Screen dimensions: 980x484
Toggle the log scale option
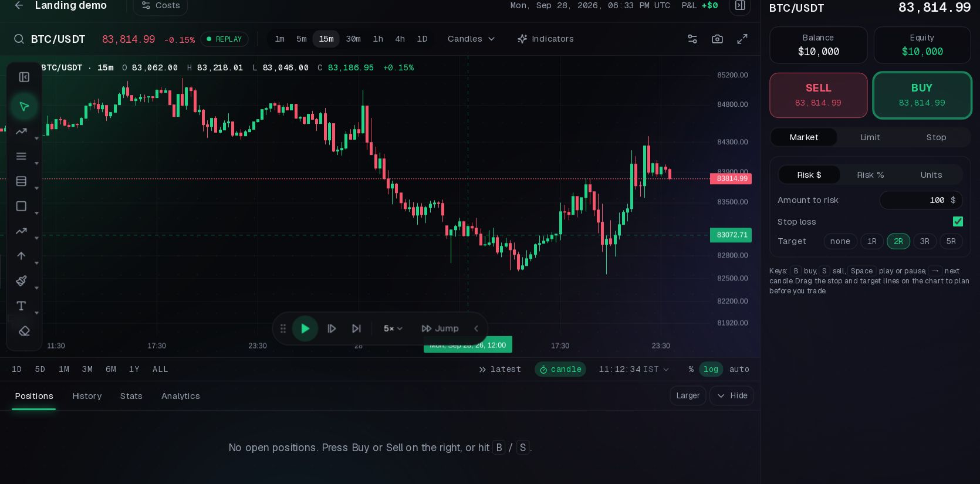(x=711, y=369)
